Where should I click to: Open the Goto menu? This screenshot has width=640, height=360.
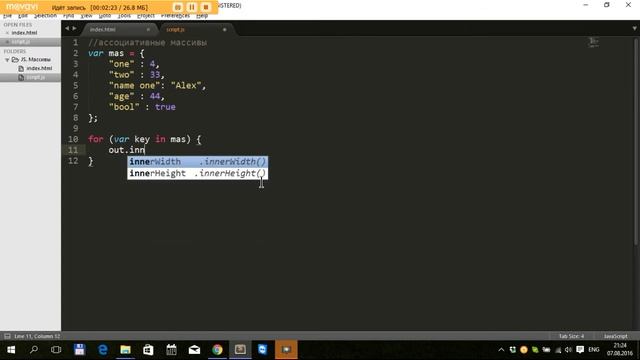click(105, 16)
